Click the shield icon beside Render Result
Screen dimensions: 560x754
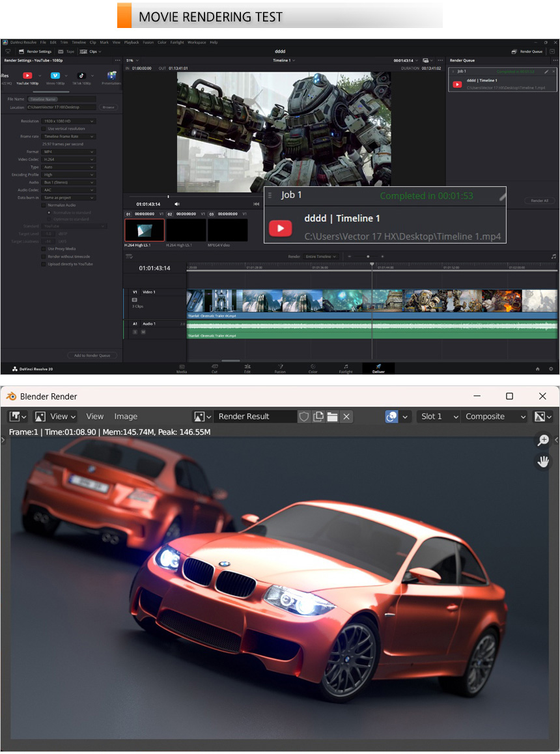[304, 417]
